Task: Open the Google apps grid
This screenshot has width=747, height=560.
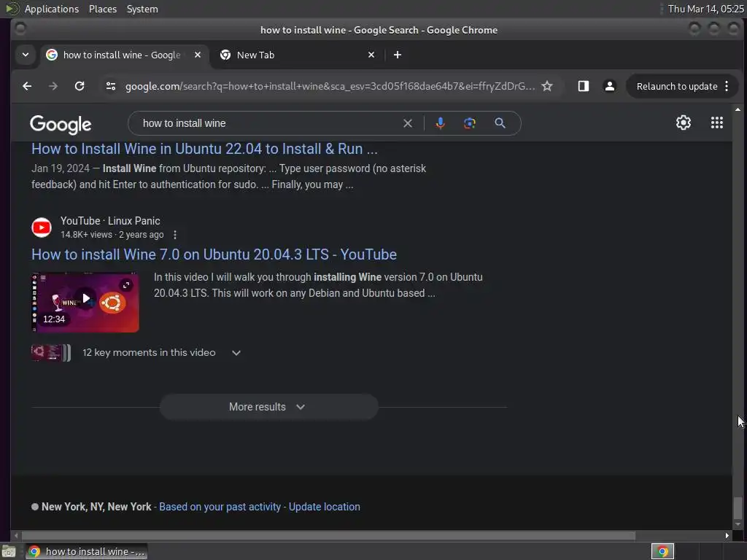Action: click(x=717, y=122)
